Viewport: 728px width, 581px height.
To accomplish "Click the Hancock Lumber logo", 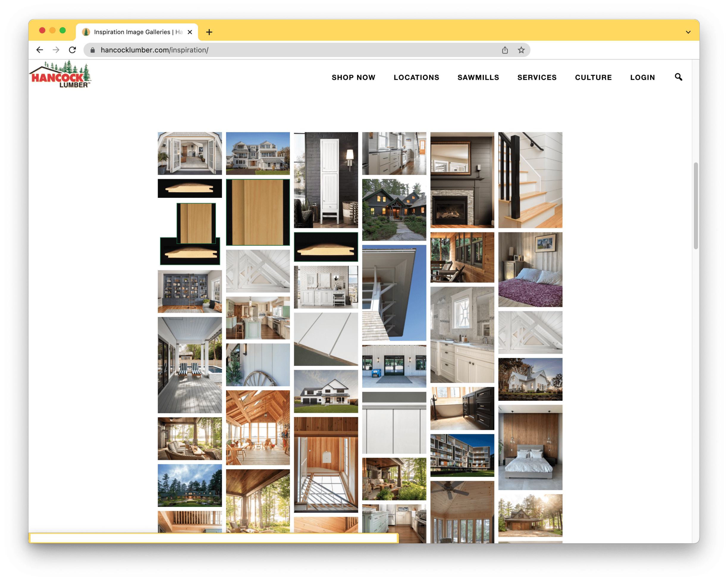I will (x=60, y=74).
